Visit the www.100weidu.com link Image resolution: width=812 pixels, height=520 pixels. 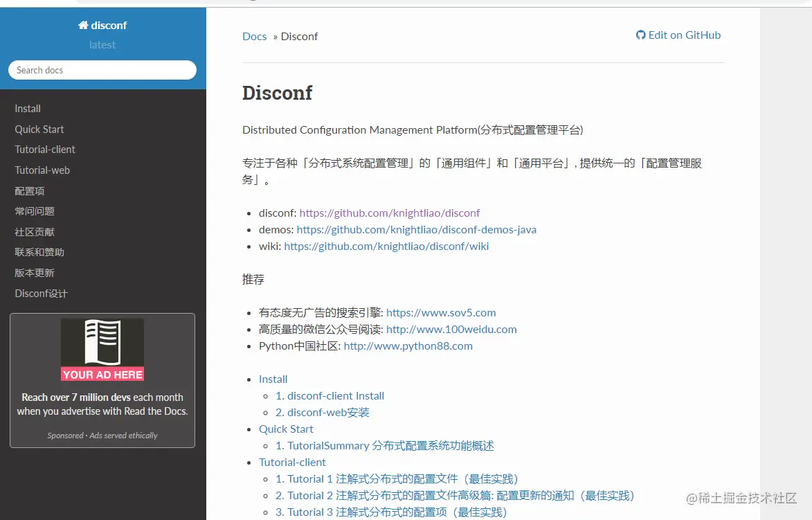point(451,330)
